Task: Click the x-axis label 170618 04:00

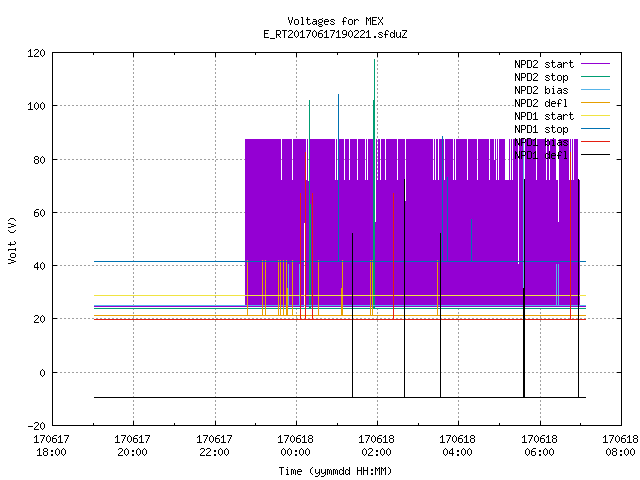Action: 458,446
